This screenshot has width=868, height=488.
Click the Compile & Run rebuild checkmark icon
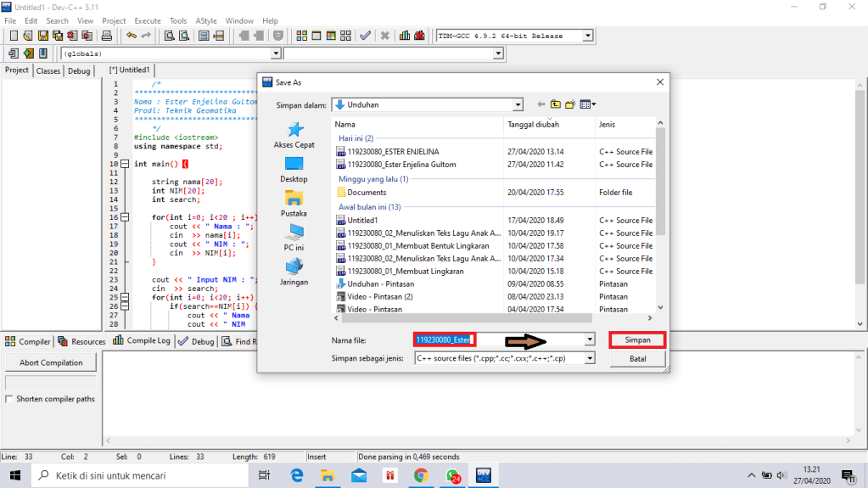pos(365,36)
